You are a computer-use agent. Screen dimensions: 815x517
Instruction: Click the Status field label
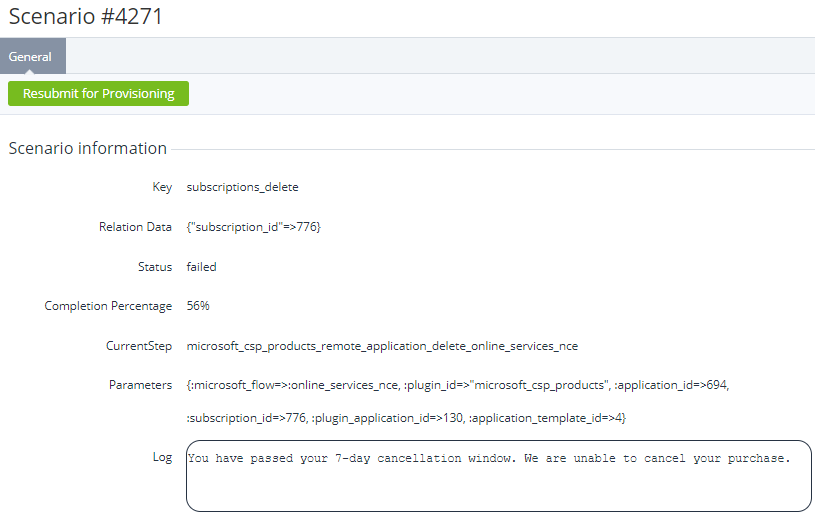pyautogui.click(x=155, y=267)
